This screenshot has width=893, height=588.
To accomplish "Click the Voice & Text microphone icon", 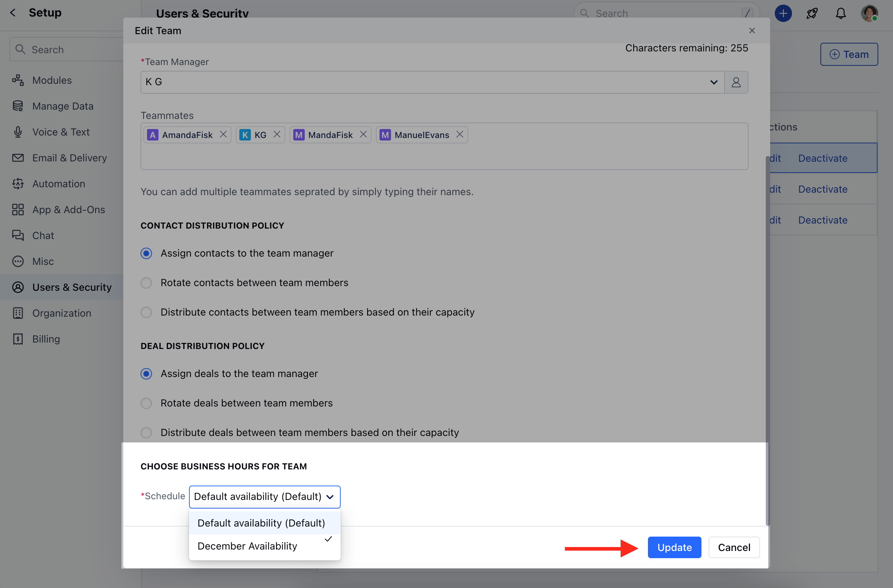I will [x=18, y=132].
